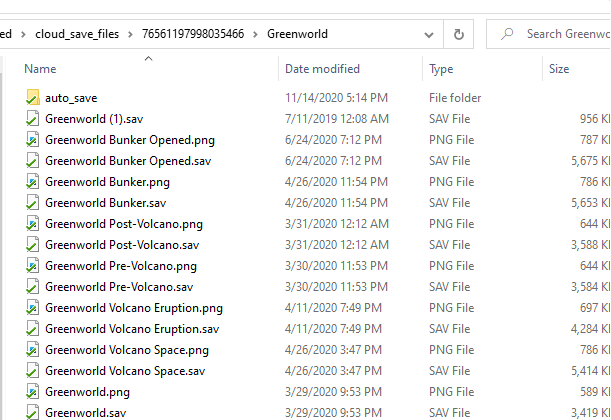611x420 pixels.
Task: Sort files by Name column
Action: point(40,69)
